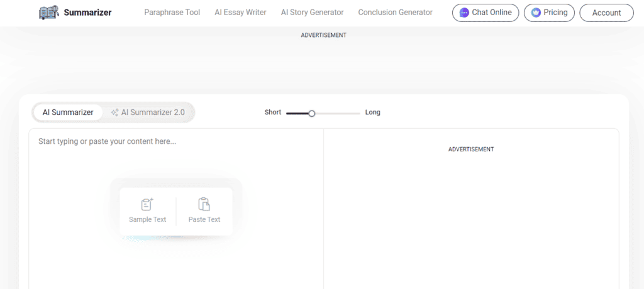The image size is (644, 289).
Task: Click the crown icon beside Pricing
Action: (x=536, y=13)
